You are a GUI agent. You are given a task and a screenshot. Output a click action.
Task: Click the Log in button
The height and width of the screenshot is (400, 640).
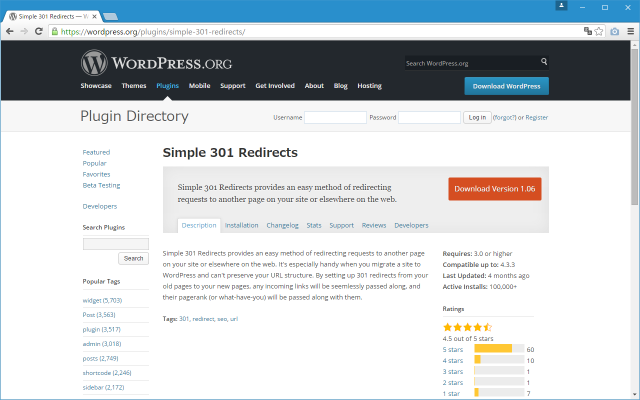point(477,118)
